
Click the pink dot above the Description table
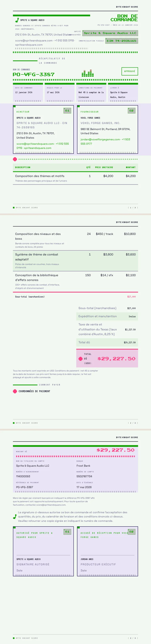pos(15,159)
